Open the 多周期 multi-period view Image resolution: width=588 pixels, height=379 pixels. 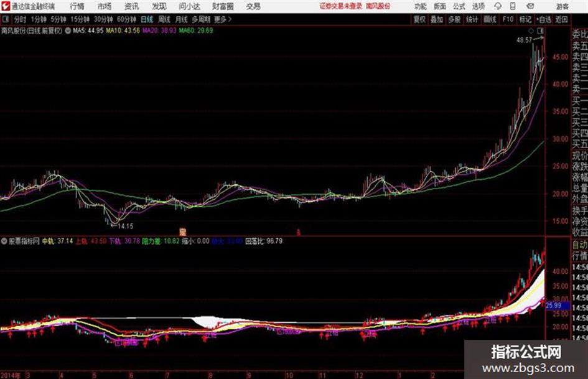point(201,19)
